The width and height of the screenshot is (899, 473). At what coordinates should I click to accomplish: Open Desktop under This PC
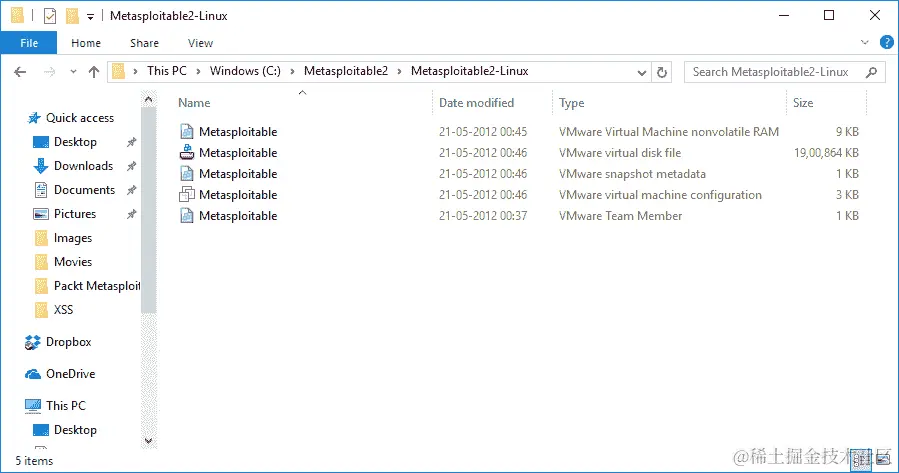75,429
